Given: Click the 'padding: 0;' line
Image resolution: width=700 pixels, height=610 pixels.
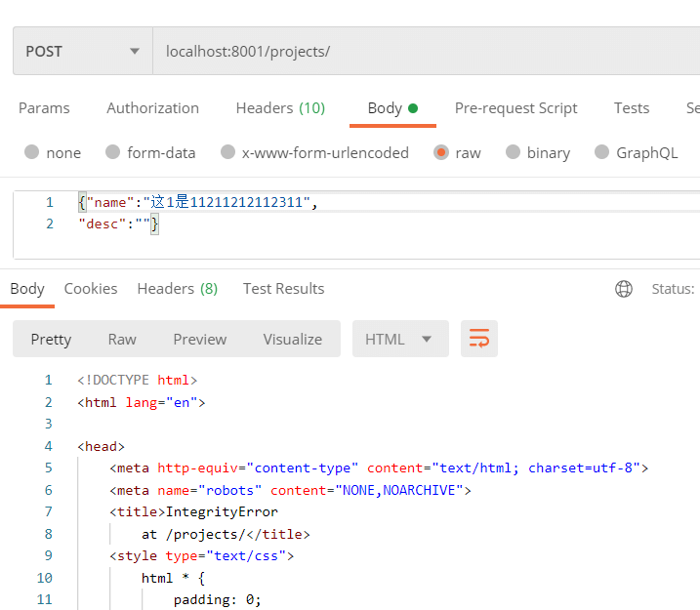Looking at the screenshot, I should [217, 599].
